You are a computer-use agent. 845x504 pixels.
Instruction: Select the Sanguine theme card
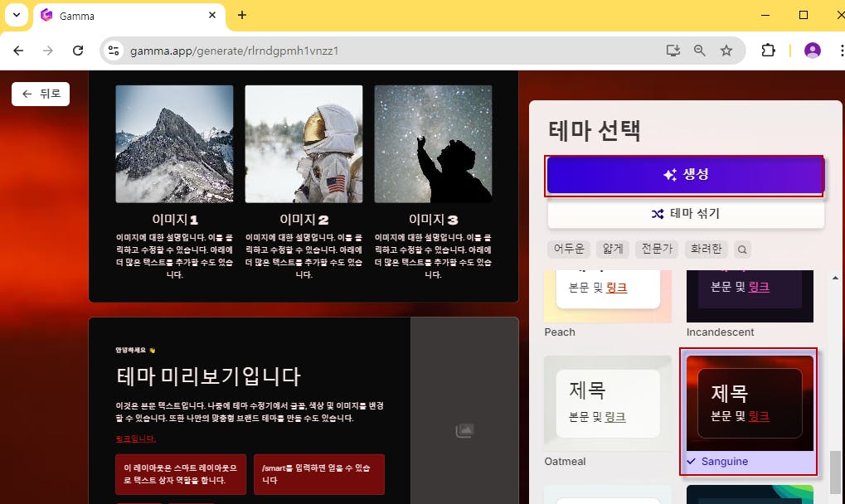749,411
